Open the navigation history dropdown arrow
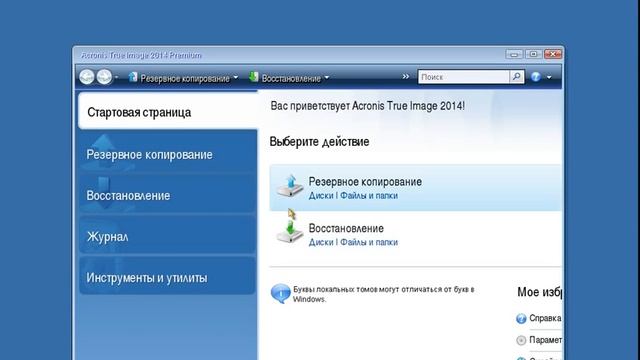Image resolution: width=640 pixels, height=360 pixels. [x=116, y=77]
